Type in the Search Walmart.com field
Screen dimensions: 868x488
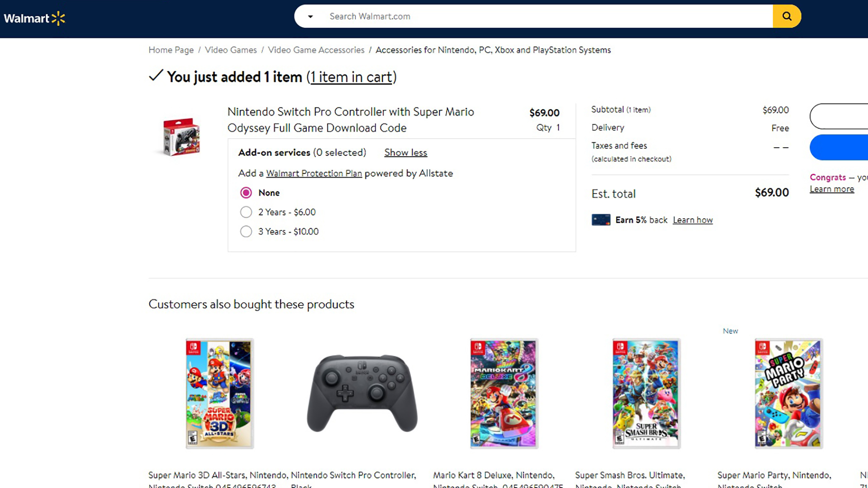tap(542, 16)
